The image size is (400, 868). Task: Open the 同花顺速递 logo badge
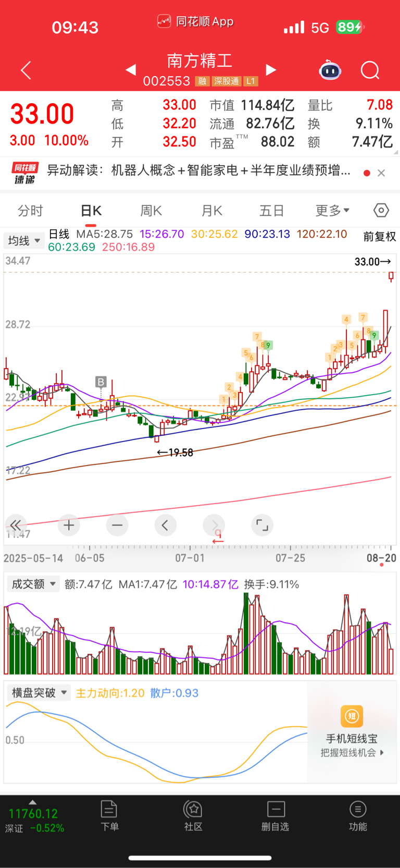point(25,173)
